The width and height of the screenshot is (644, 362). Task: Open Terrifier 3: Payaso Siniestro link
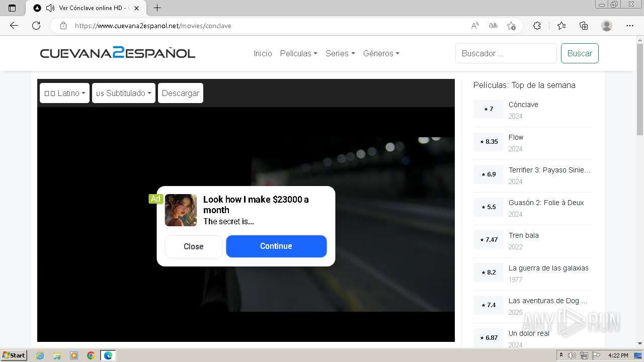click(x=549, y=170)
